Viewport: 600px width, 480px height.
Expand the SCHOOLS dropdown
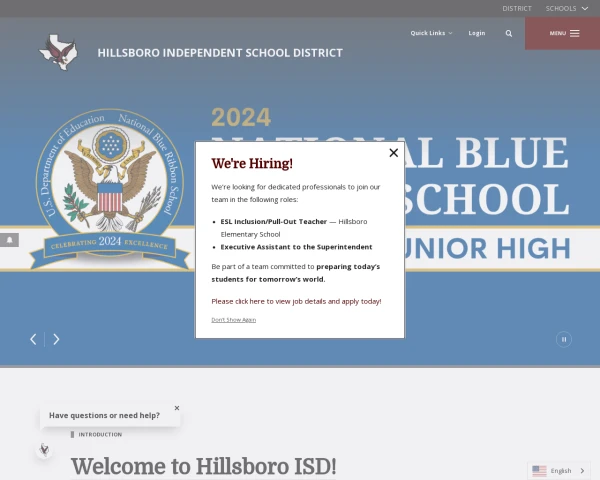[567, 8]
